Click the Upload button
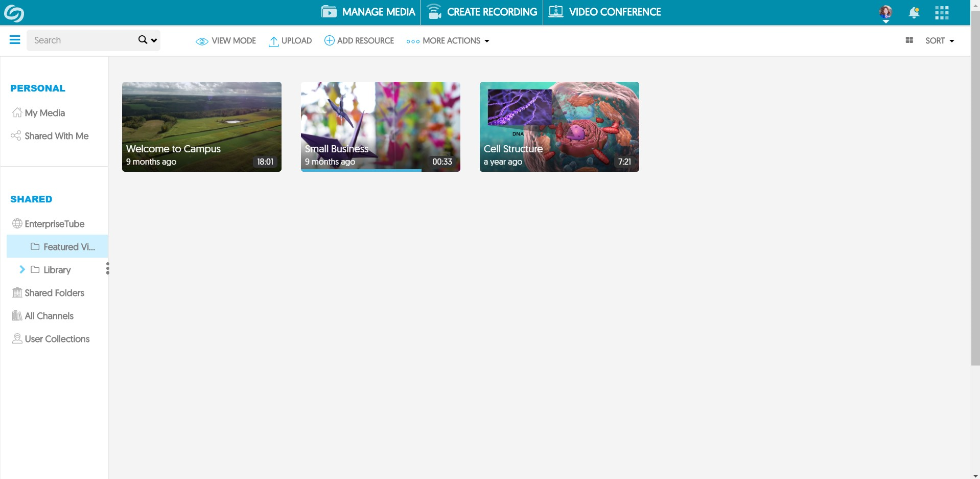Viewport: 980px width, 479px height. (x=290, y=41)
